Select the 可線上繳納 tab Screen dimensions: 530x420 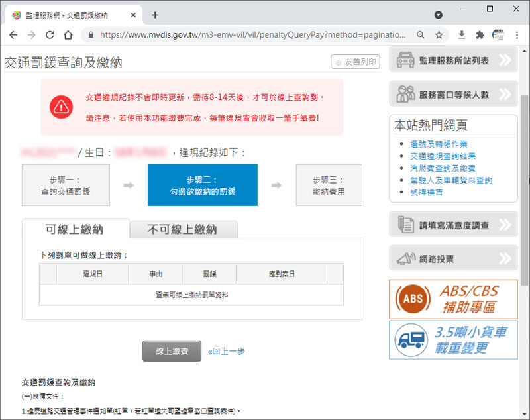[75, 229]
